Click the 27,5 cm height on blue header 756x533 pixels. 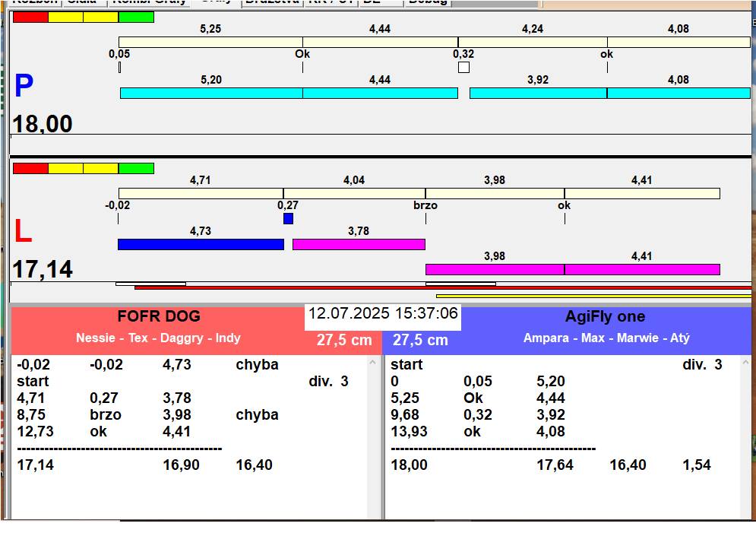(420, 340)
